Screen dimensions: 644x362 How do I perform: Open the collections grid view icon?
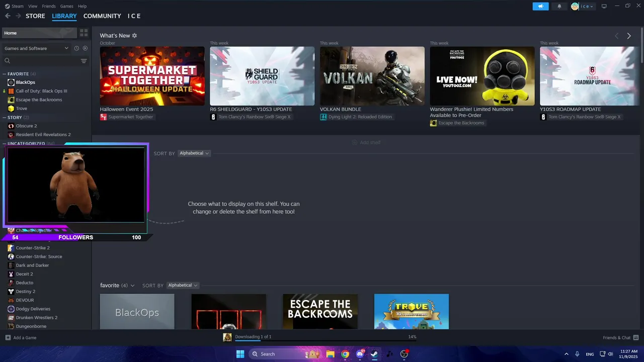click(84, 33)
